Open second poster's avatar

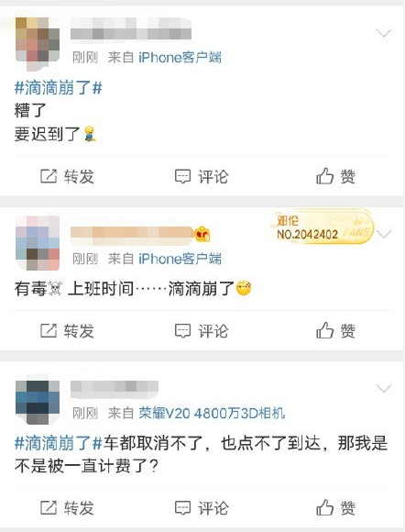pos(38,243)
